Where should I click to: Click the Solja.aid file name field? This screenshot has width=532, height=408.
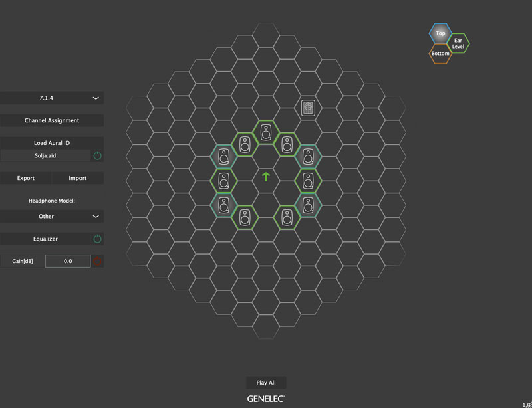(x=45, y=155)
